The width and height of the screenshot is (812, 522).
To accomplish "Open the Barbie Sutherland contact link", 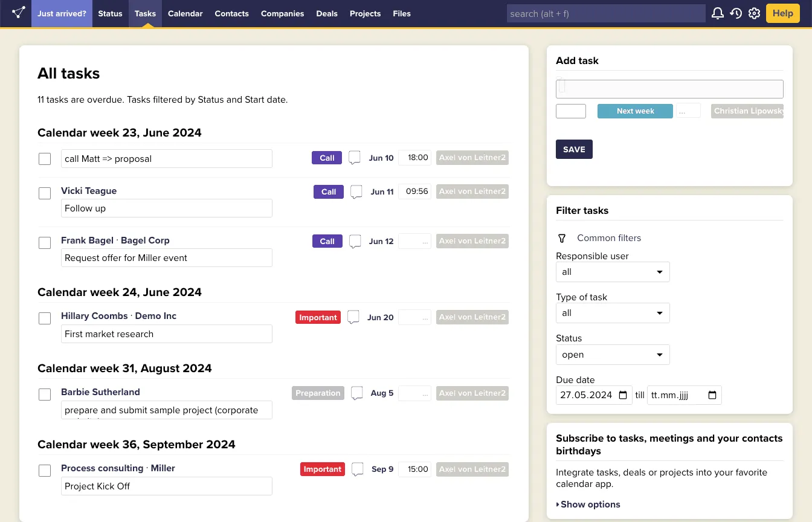I will tap(100, 392).
